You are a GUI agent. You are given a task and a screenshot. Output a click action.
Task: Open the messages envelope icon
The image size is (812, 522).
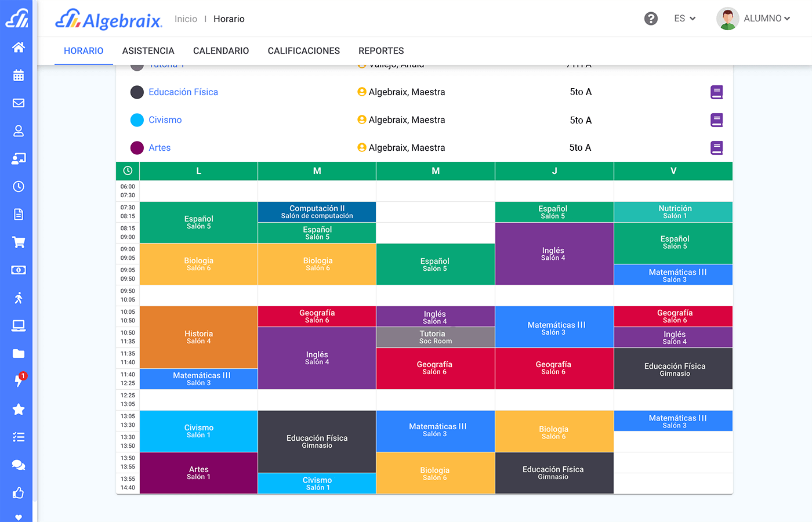coord(18,103)
